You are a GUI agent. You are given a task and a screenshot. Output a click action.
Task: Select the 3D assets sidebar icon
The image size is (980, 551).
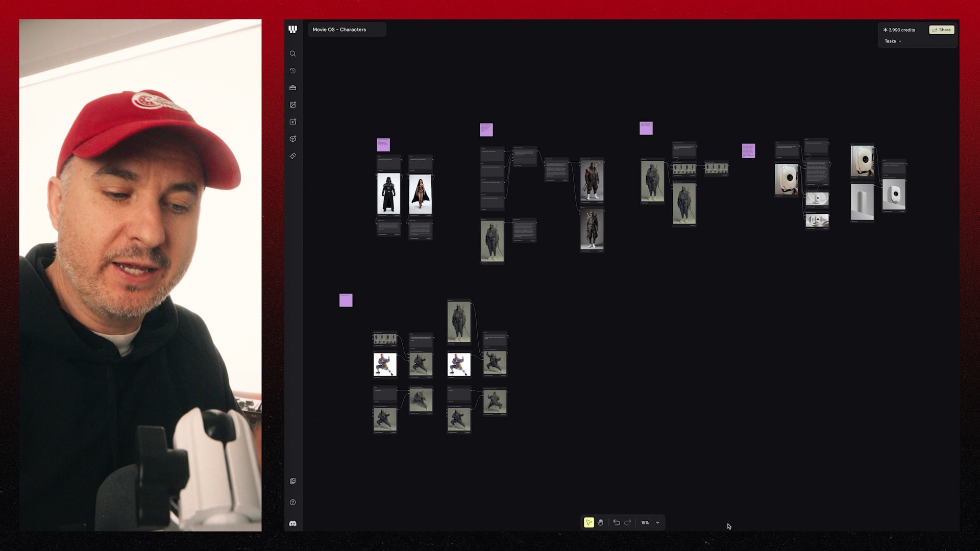(292, 138)
